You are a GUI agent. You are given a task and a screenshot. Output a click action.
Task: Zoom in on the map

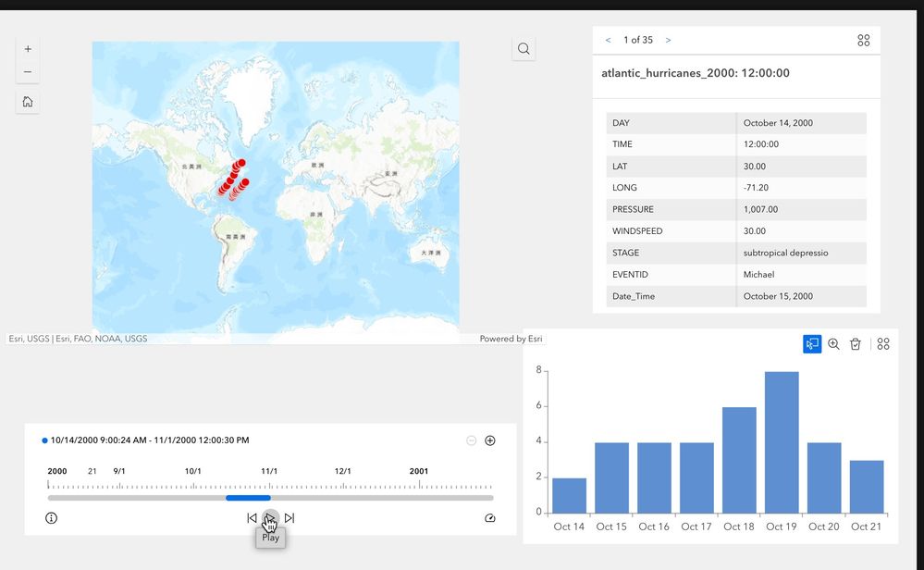(28, 49)
